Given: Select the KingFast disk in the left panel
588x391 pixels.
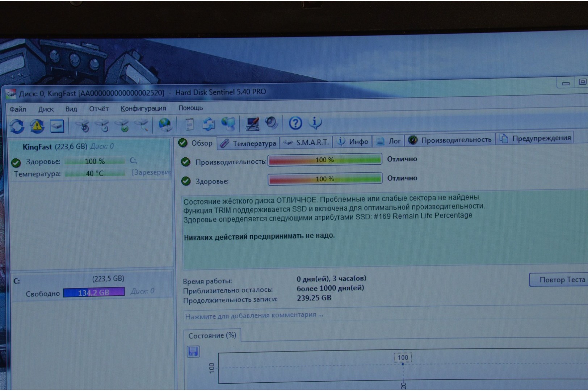Looking at the screenshot, I should [54, 147].
